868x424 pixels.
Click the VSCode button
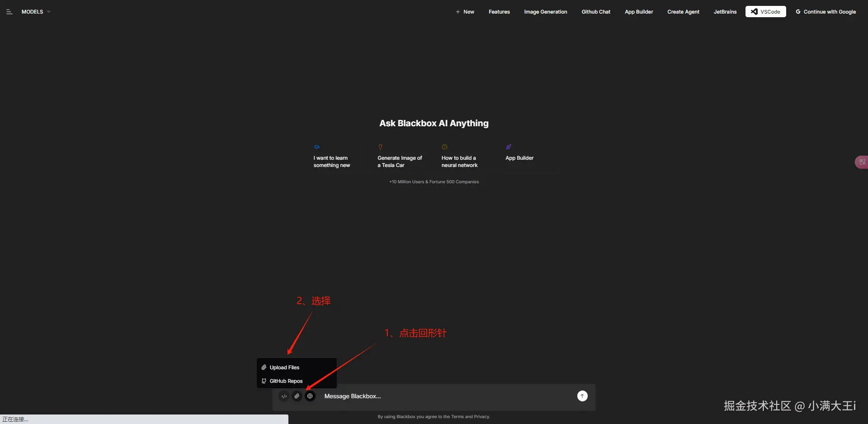point(765,12)
